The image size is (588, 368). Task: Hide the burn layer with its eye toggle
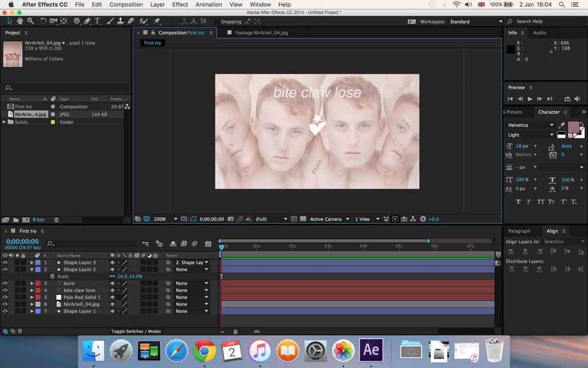tap(5, 283)
